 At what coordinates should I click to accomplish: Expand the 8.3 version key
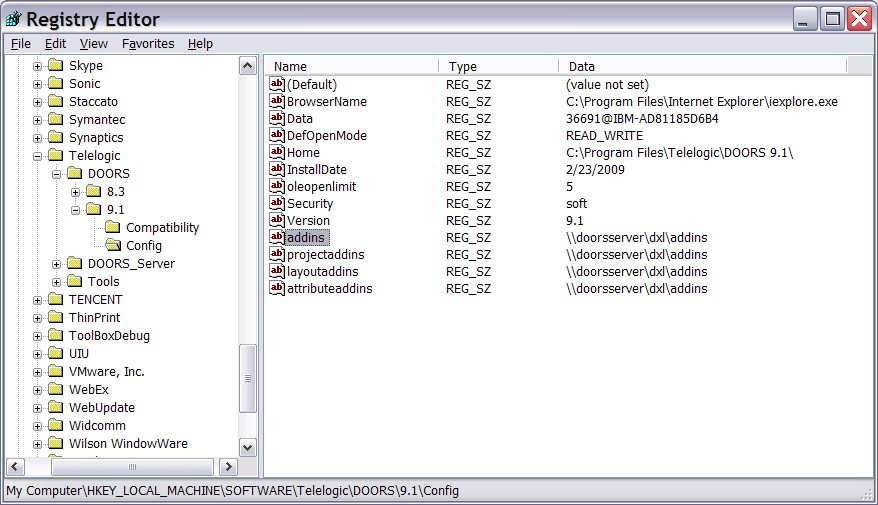(76, 192)
